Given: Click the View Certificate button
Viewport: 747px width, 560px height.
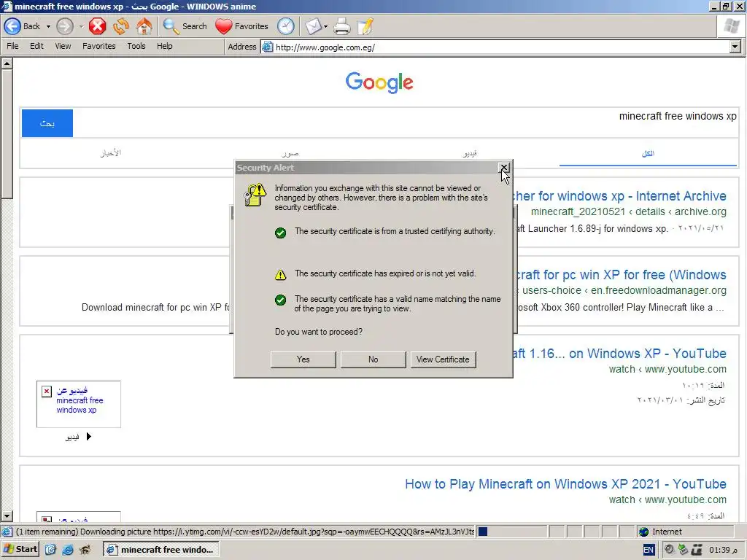Looking at the screenshot, I should [x=443, y=359].
